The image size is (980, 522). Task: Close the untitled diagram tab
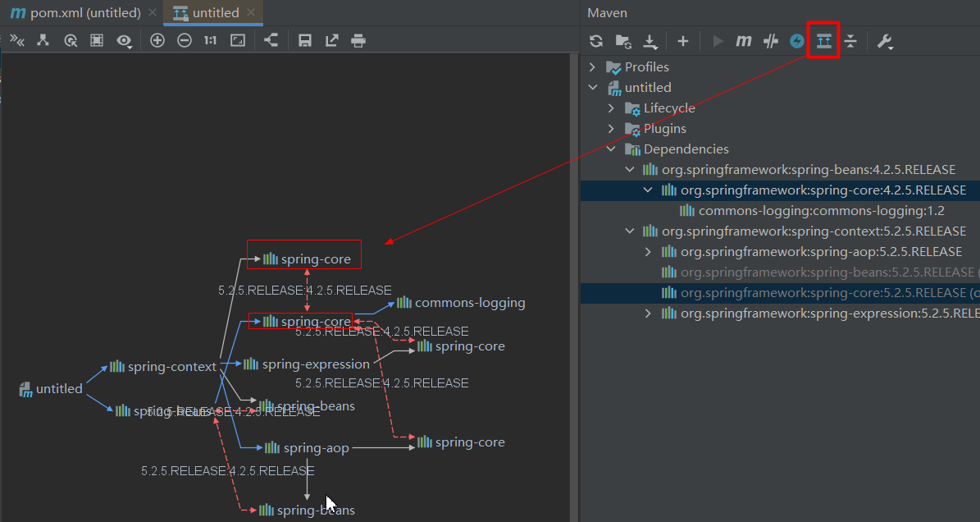tap(251, 12)
